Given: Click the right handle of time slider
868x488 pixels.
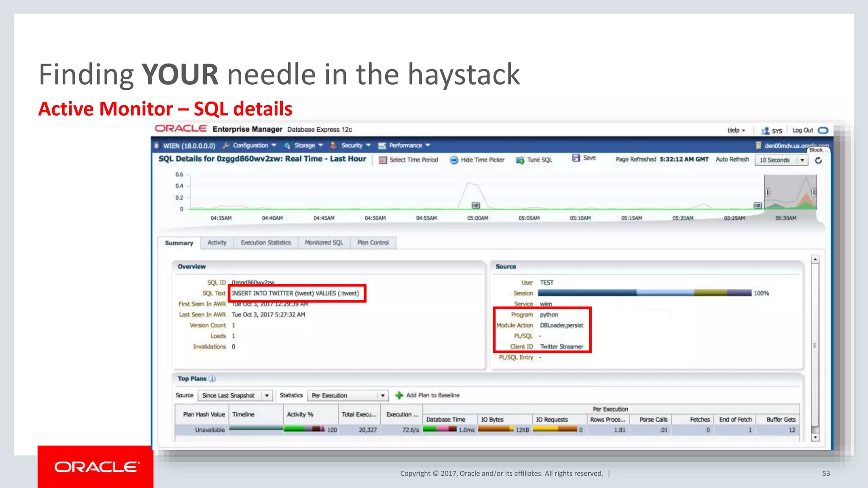Looking at the screenshot, I should (813, 192).
